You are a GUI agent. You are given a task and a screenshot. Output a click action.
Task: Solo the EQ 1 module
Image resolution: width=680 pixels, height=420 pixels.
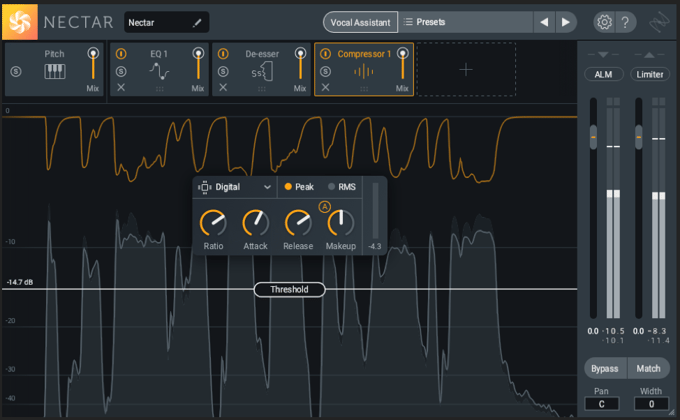tap(121, 72)
